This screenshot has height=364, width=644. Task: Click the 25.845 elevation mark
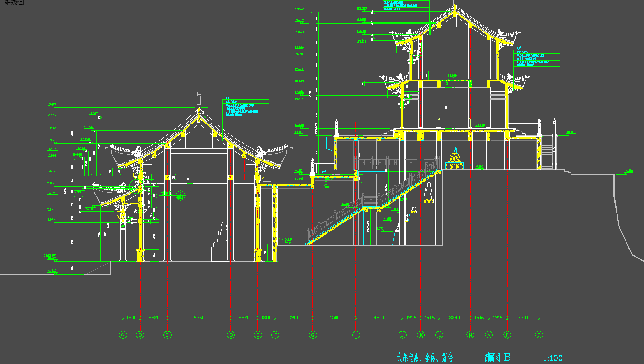(299, 9)
